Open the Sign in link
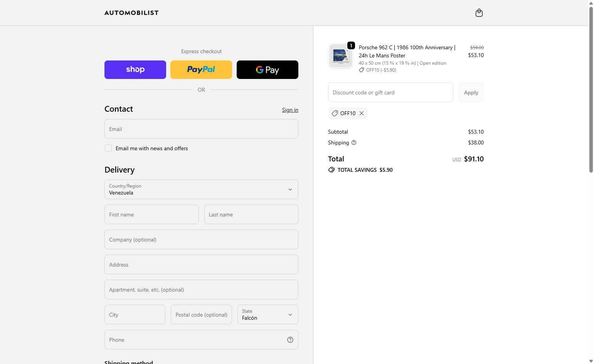594x364 pixels. click(x=290, y=110)
